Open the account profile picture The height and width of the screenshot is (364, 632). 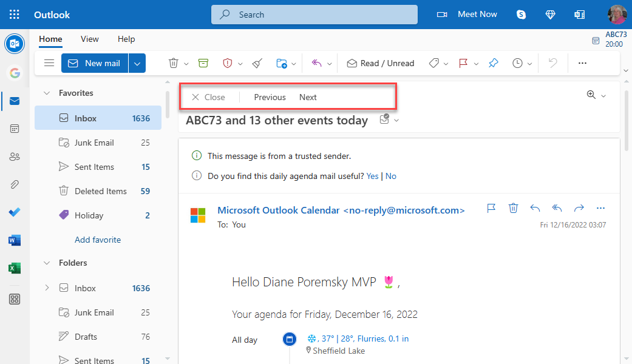point(617,15)
